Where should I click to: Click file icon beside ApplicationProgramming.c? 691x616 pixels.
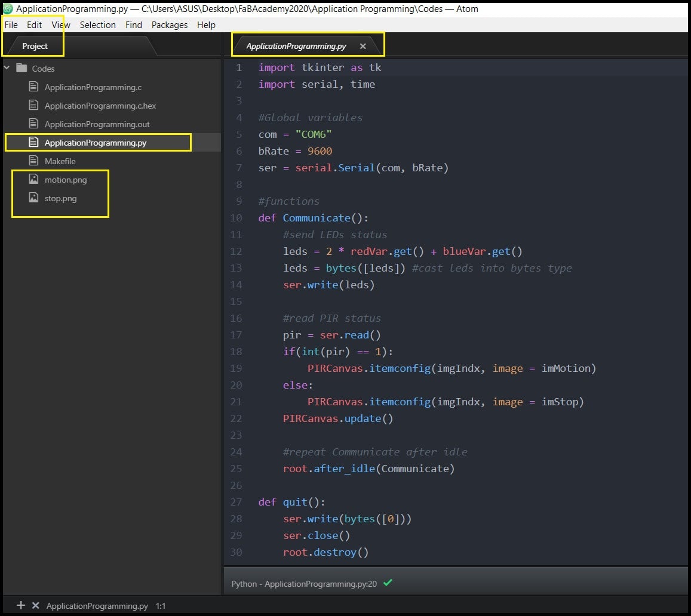(x=33, y=87)
